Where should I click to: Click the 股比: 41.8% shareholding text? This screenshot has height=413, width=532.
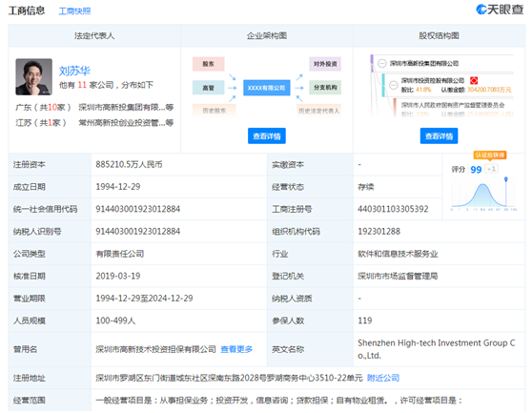(416, 90)
